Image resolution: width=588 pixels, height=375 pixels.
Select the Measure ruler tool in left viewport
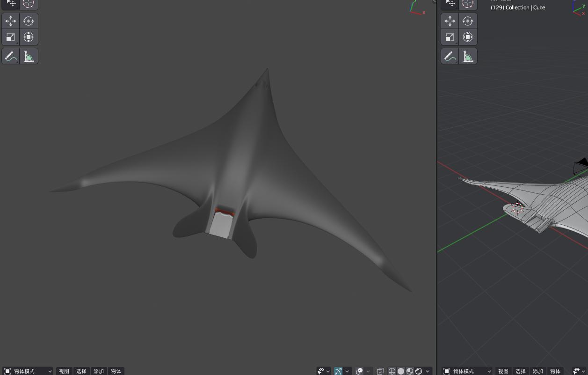29,56
